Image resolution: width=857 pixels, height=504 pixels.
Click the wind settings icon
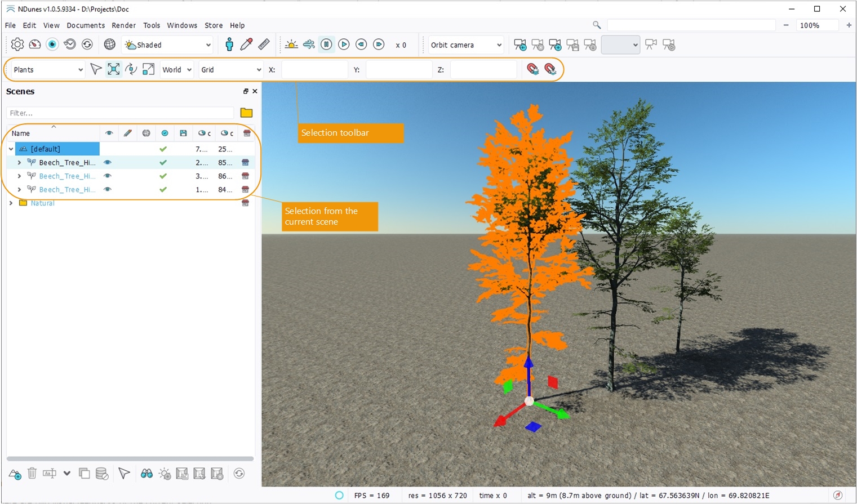(x=309, y=44)
